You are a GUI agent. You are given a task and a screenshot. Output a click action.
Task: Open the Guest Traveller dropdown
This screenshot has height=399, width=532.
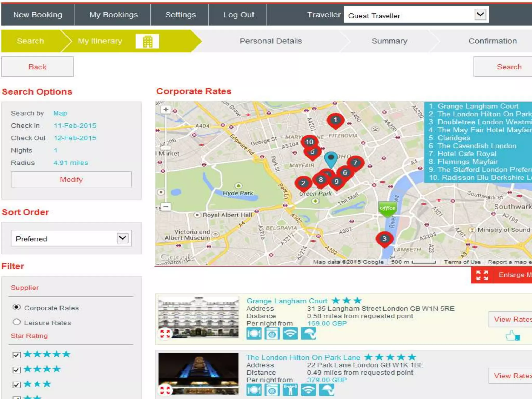click(x=416, y=15)
